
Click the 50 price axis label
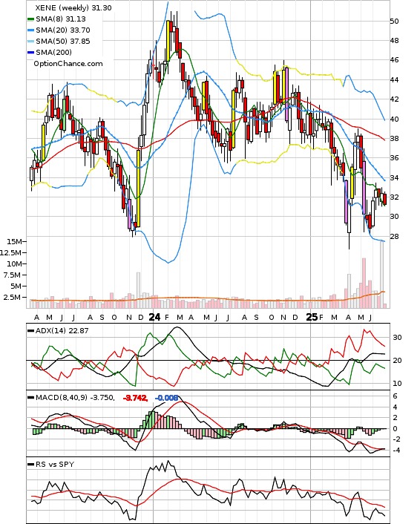tap(394, 21)
